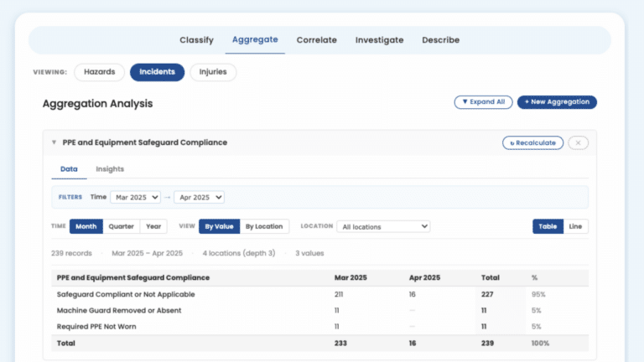Switch viewing to Injuries
This screenshot has width=644, height=362.
(x=213, y=72)
